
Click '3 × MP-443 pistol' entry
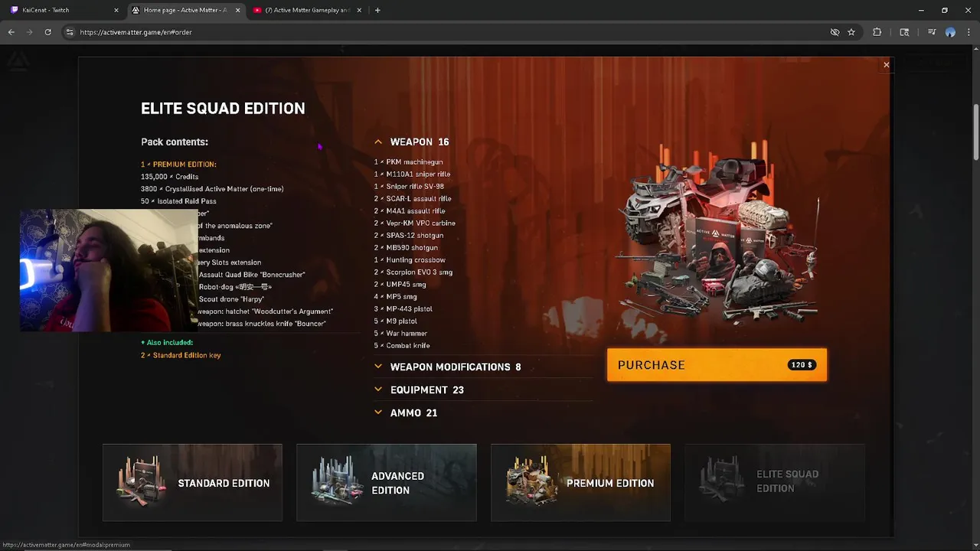pyautogui.click(x=403, y=309)
